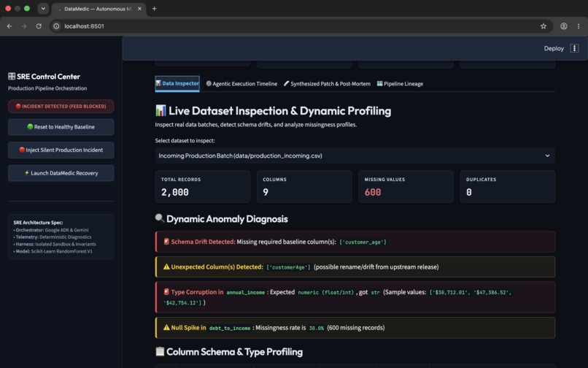Switch to Data Inspector tab
The width and height of the screenshot is (588, 368).
(177, 84)
